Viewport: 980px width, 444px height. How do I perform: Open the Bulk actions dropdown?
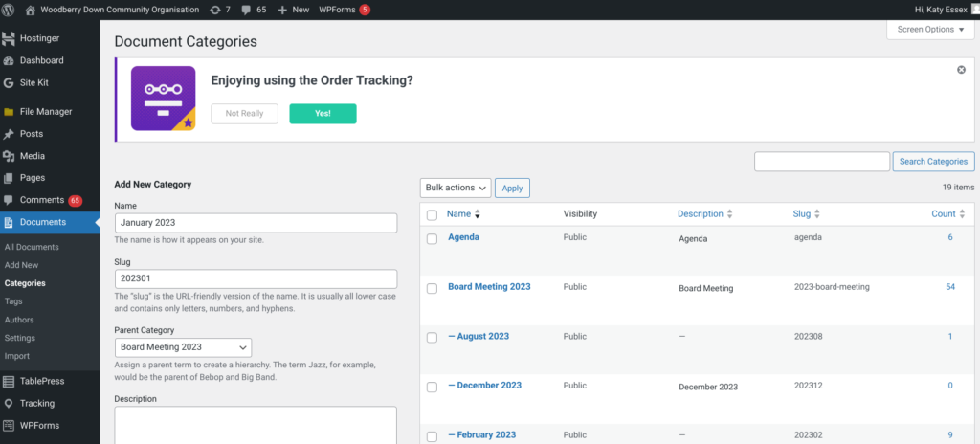click(x=456, y=188)
